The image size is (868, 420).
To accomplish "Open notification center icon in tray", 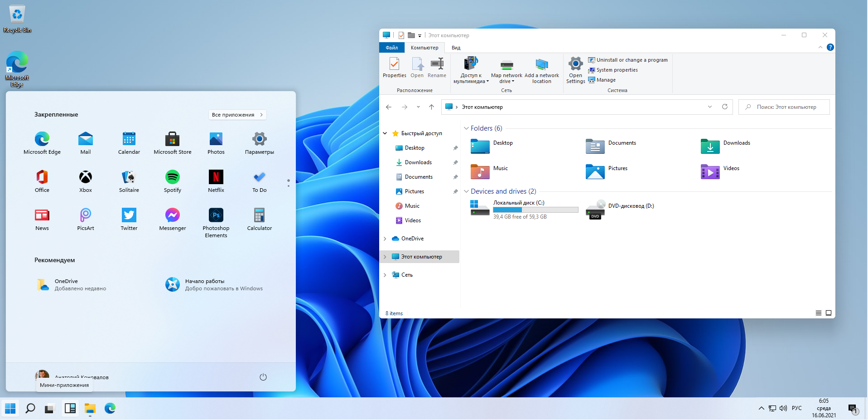I will (x=853, y=409).
